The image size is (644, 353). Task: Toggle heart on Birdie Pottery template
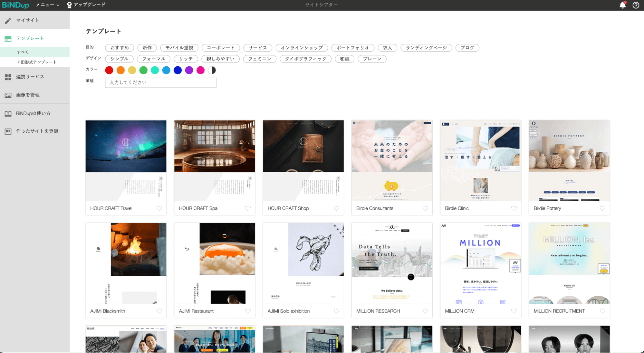point(602,208)
